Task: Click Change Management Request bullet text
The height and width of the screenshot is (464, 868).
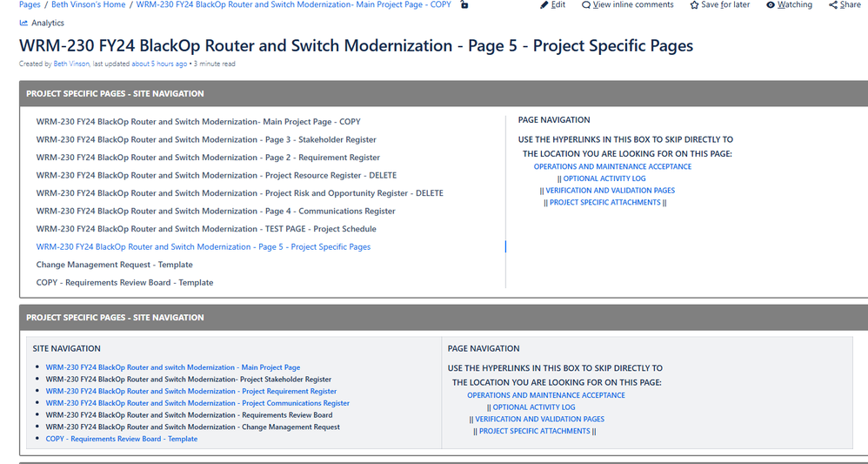Action: coord(192,427)
